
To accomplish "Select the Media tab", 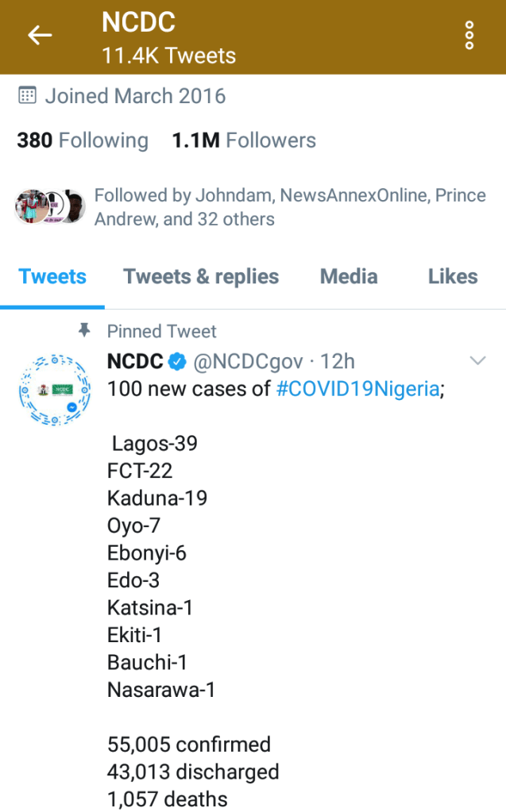I will pos(349,276).
